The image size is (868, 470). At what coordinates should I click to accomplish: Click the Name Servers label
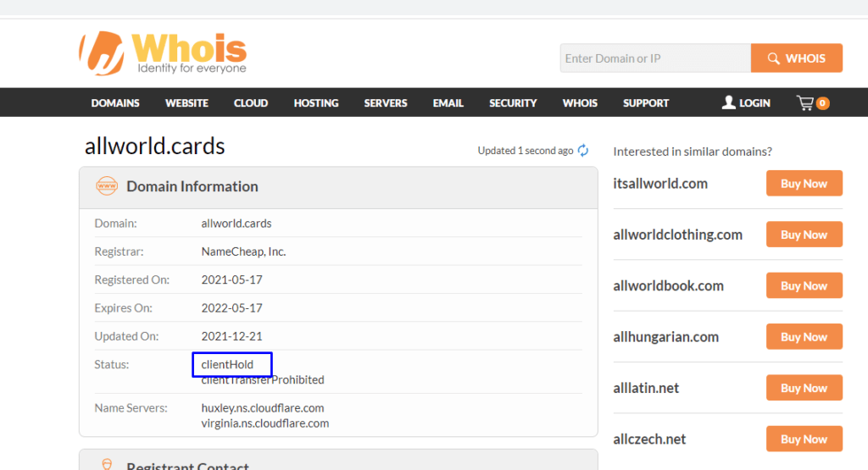pos(131,408)
